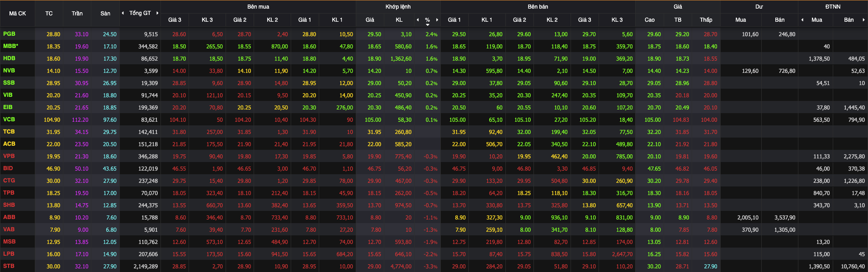Select the TCB ticker
The width and height of the screenshot is (868, 272).
coord(9,132)
